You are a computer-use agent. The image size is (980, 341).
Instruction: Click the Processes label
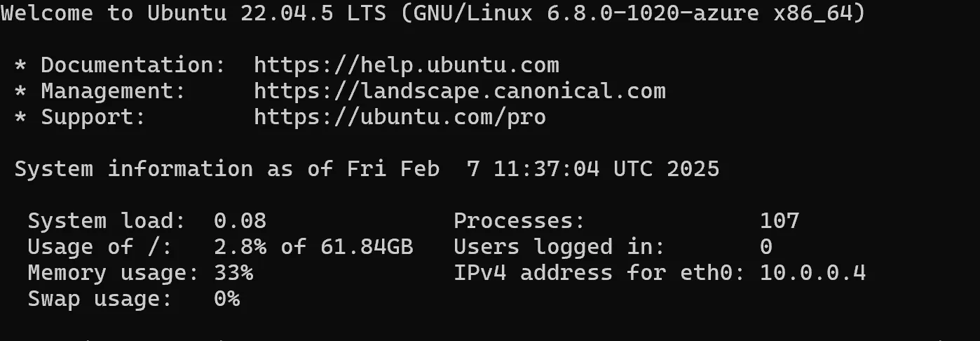[519, 221]
